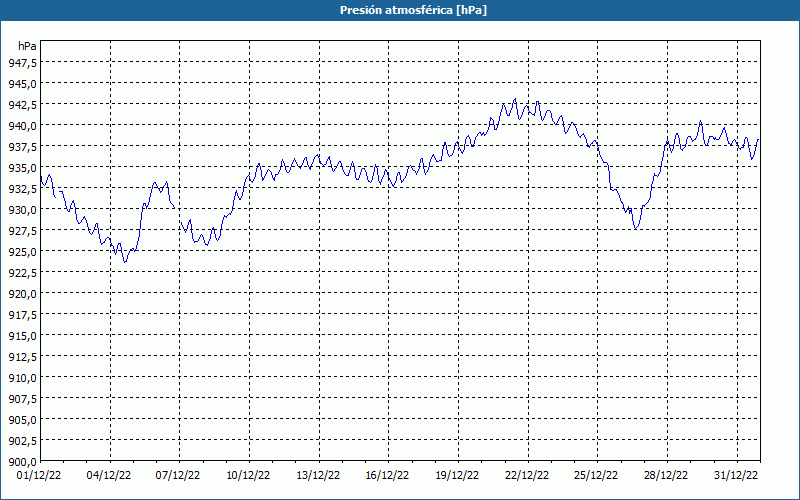This screenshot has height=500, width=800.
Task: Select the 900,0 y-axis label
Action: 22,461
